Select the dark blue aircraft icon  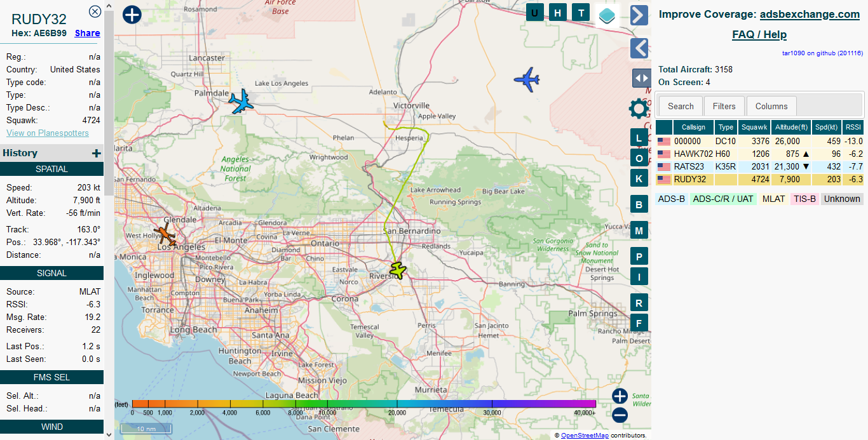[527, 80]
